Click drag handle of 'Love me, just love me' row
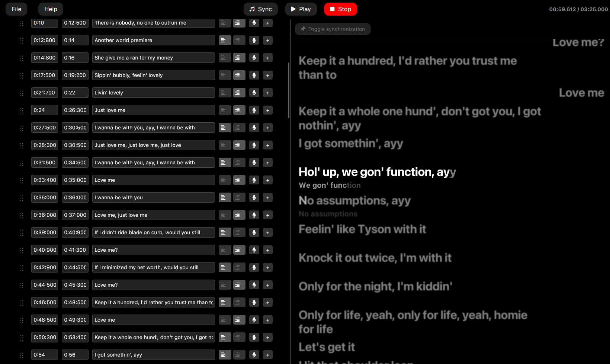The image size is (610, 364). [21, 215]
